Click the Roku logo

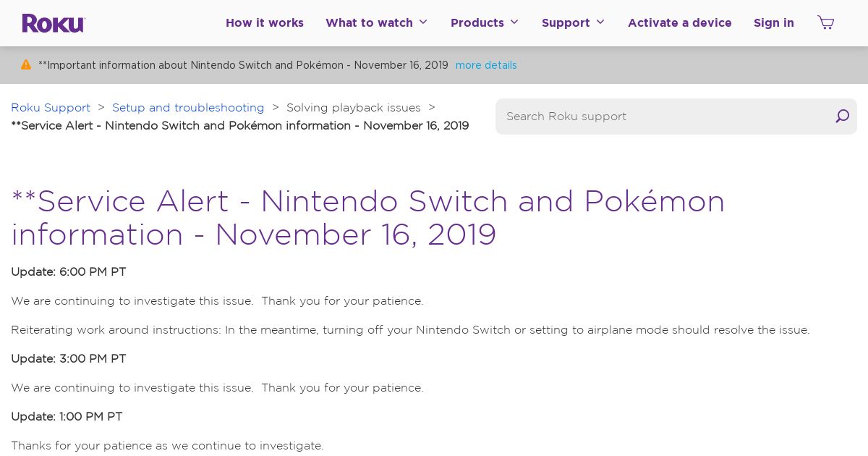(54, 23)
